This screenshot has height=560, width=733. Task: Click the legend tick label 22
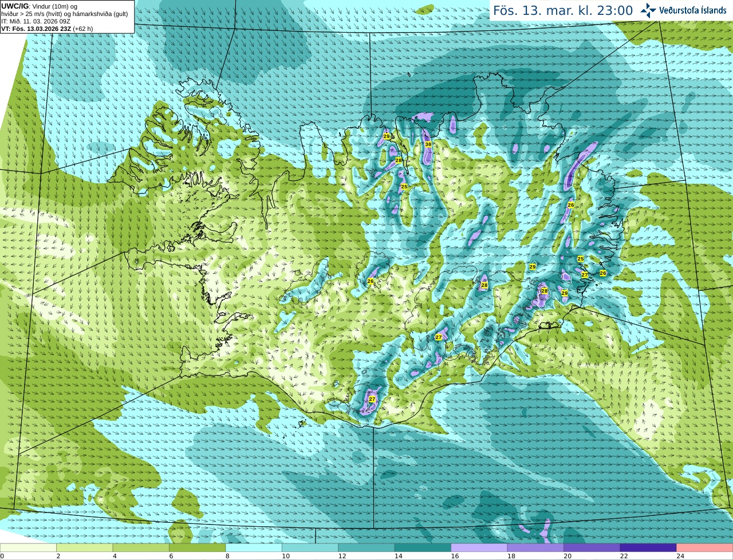tap(624, 556)
